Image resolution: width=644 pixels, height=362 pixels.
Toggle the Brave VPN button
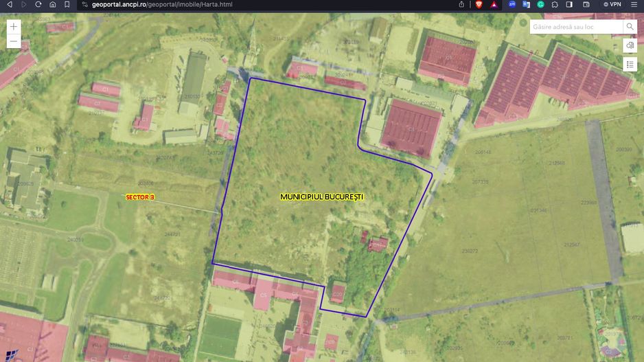coord(612,4)
